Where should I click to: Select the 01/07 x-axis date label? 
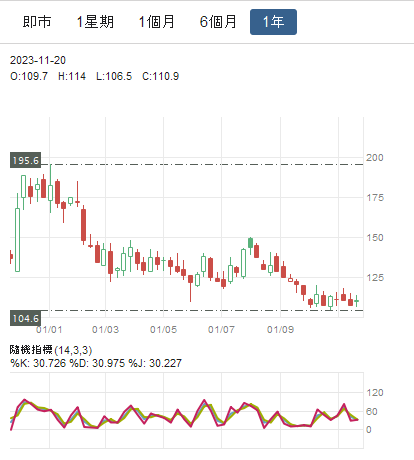[221, 330]
